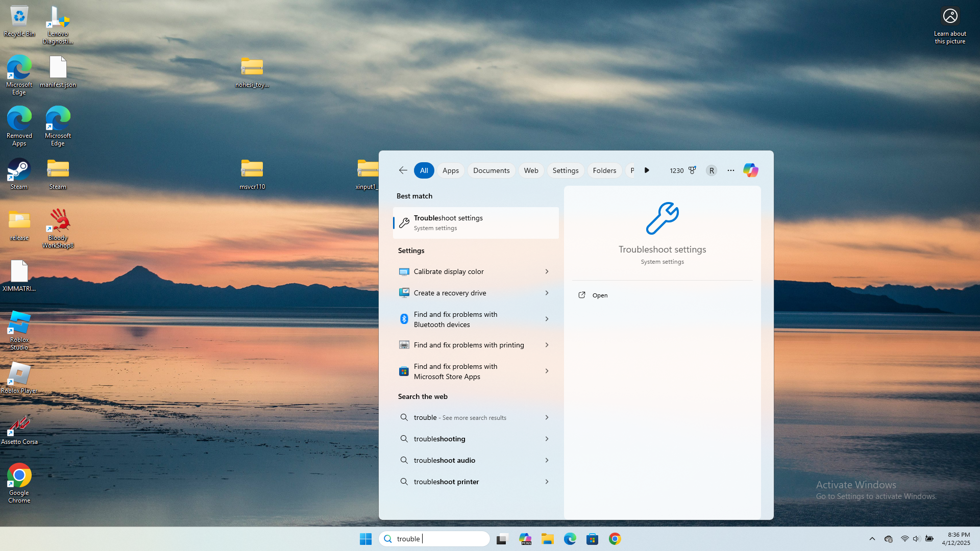Open Assetto Corsa desktop shortcut

click(x=19, y=429)
